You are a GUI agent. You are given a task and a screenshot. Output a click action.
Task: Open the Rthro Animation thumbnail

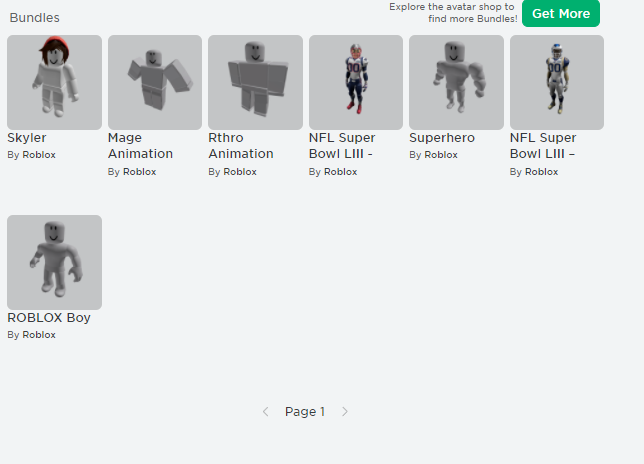[255, 82]
